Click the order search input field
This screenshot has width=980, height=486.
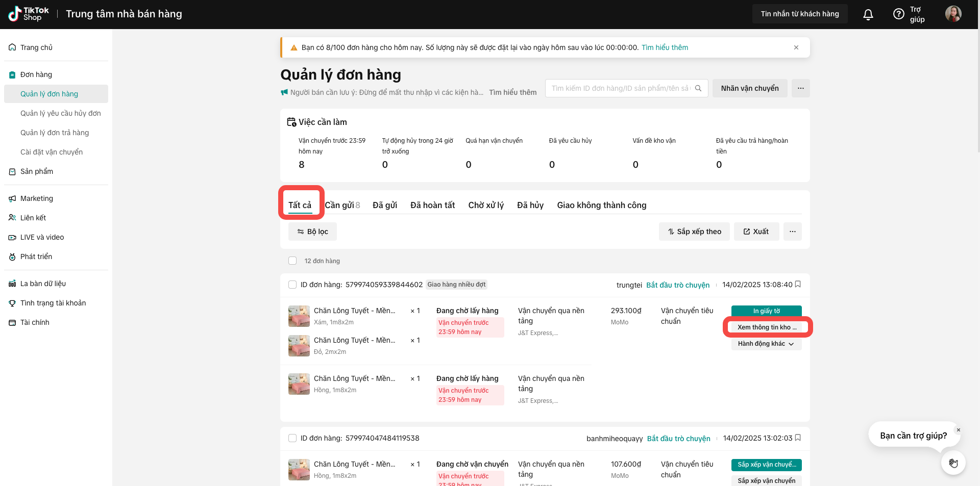click(620, 88)
